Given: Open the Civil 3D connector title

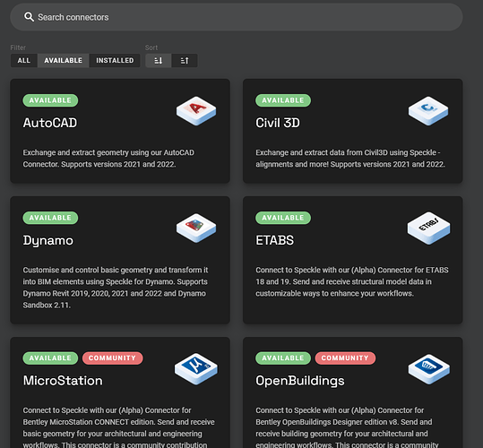Looking at the screenshot, I should [278, 123].
